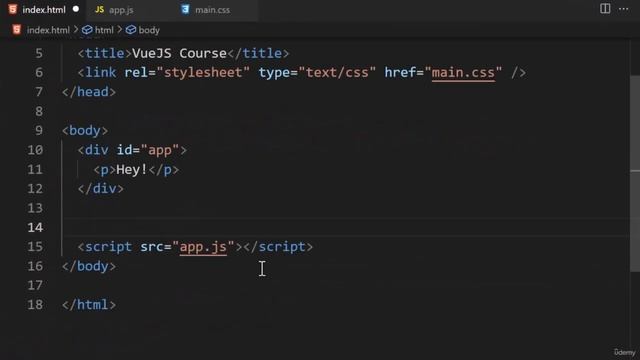
Task: Follow the app.js link in the script src
Action: 203,247
